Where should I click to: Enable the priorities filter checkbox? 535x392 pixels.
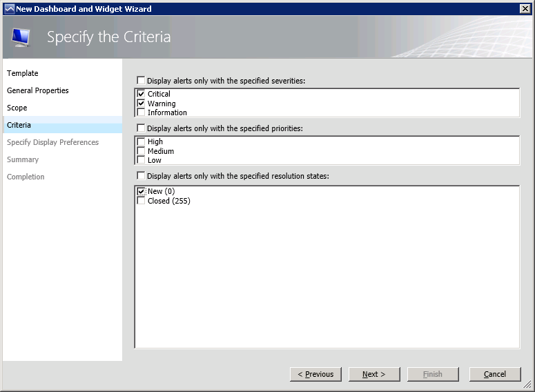142,128
